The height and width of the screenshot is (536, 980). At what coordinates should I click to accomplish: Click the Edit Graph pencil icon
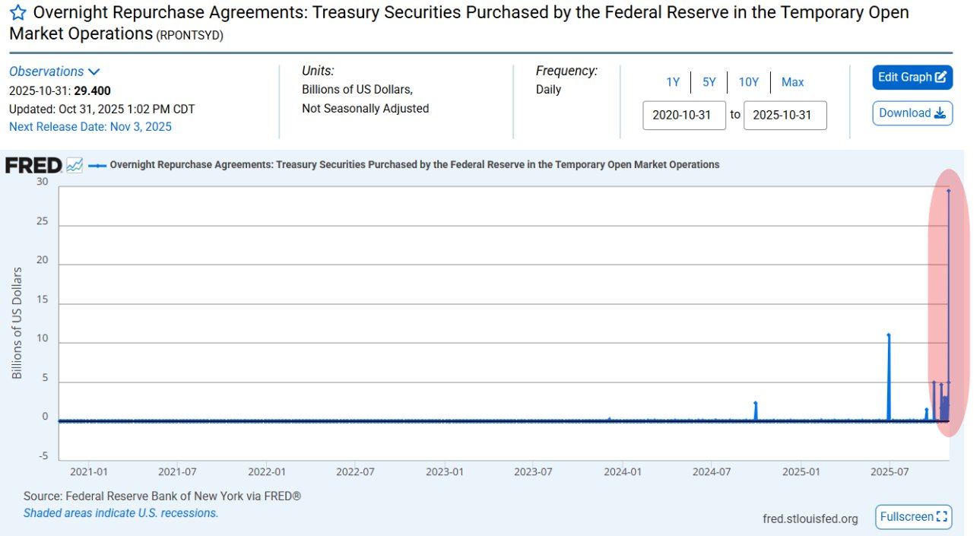940,77
